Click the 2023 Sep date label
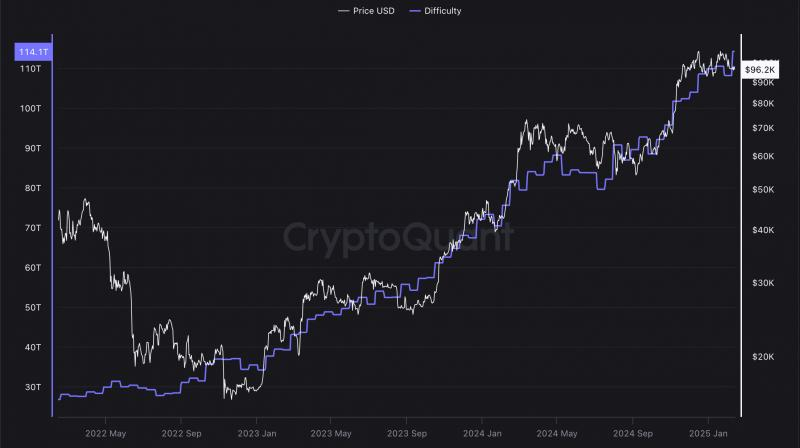The height and width of the screenshot is (448, 800). (x=407, y=434)
